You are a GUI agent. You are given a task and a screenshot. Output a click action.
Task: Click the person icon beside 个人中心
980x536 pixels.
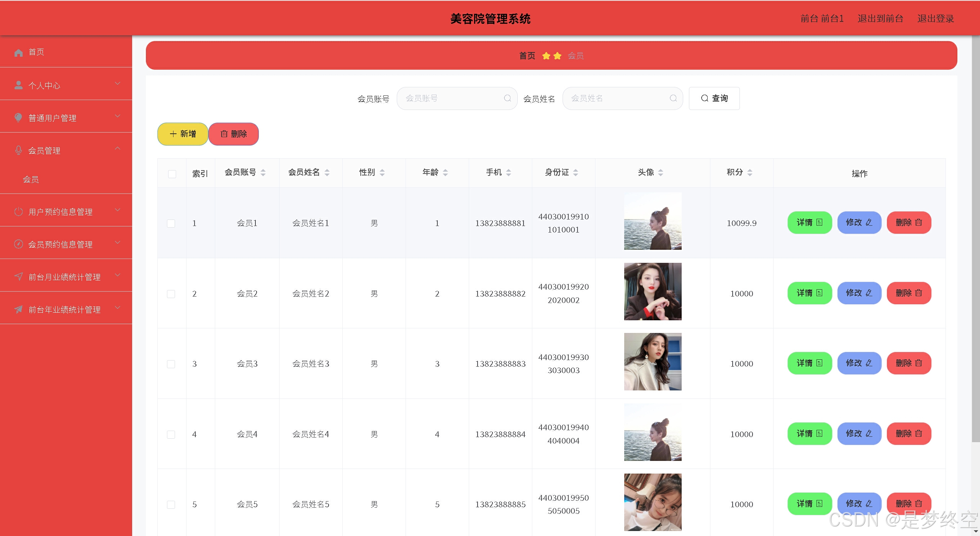point(18,85)
